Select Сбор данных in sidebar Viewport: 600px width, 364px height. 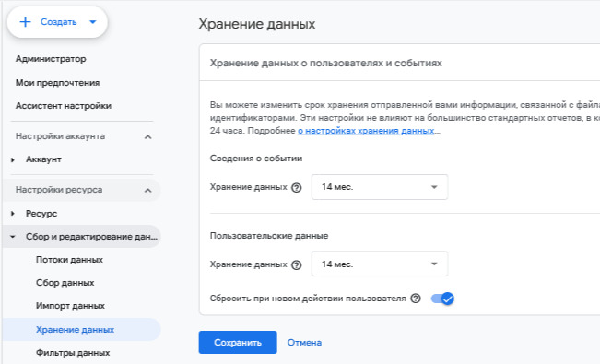pos(65,283)
